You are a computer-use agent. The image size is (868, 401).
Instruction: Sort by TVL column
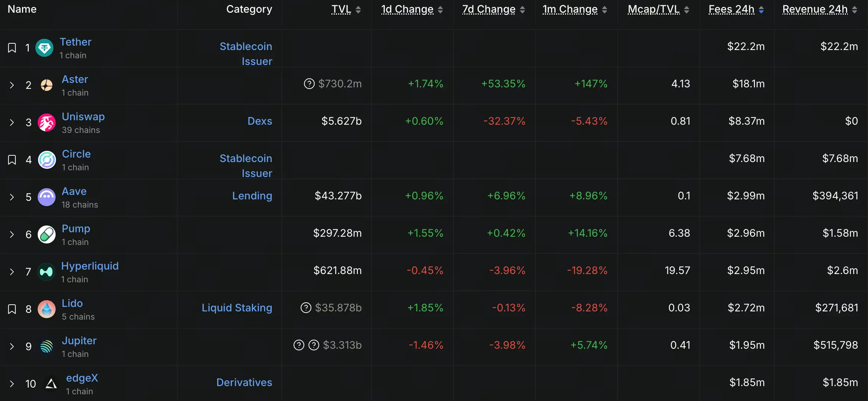[346, 9]
